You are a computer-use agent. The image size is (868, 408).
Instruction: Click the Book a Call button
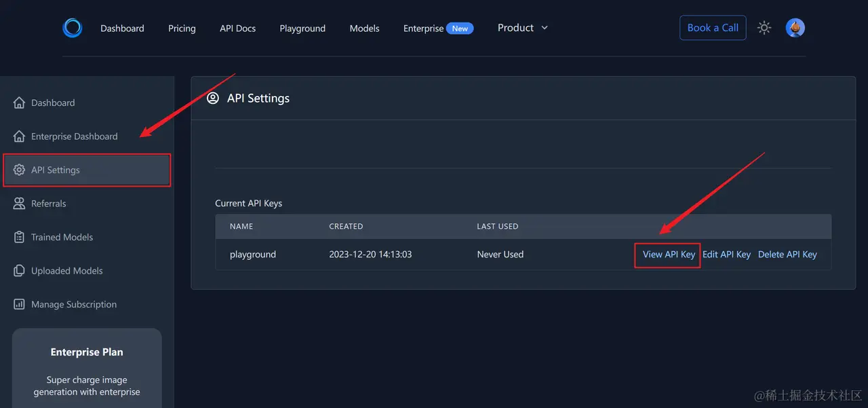713,28
